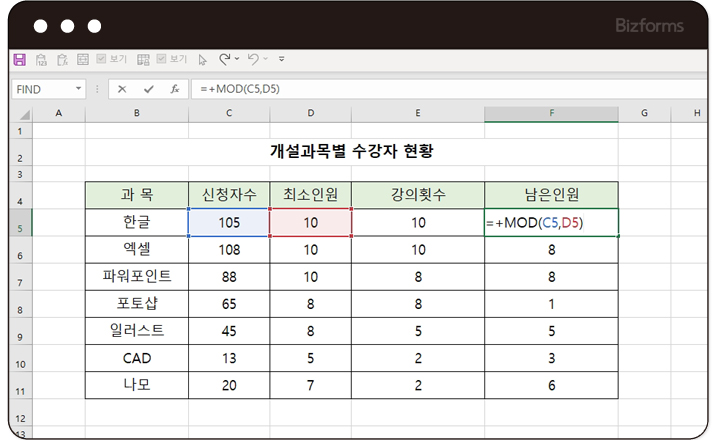Select the highlighted column F header
The image size is (715, 440).
tap(551, 113)
